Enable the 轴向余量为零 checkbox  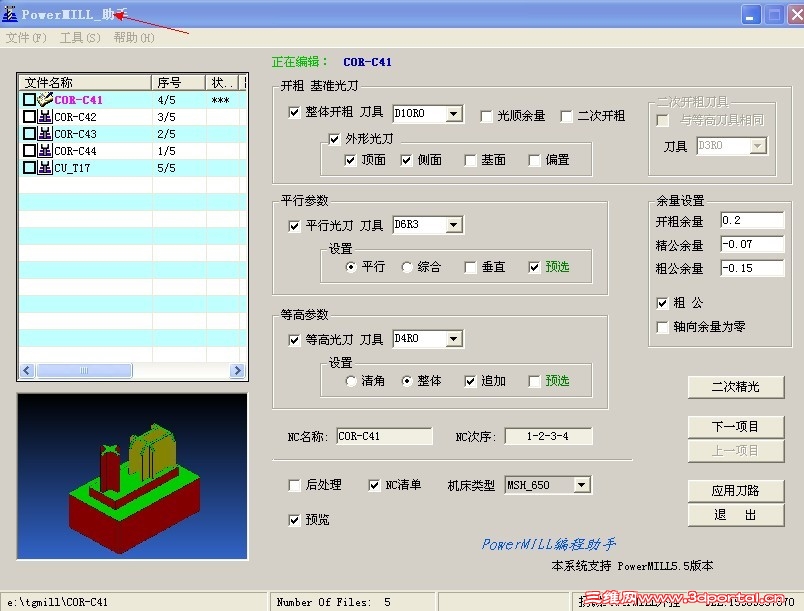point(662,327)
